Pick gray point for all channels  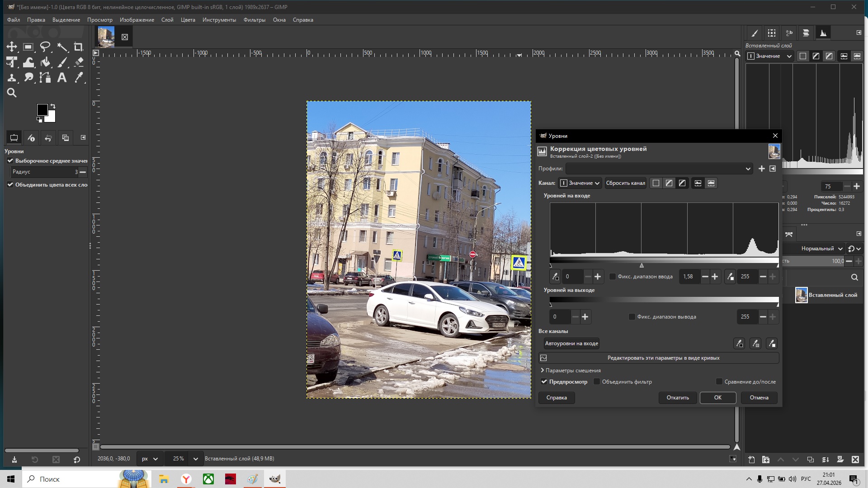[755, 343]
